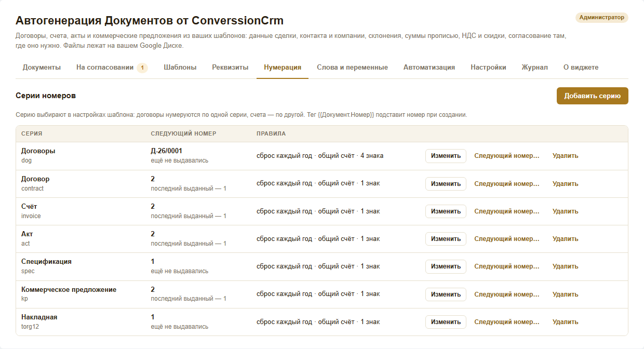Click Удалить for Коммерческое предложение
Screen dimensions: 644x349
click(x=565, y=294)
